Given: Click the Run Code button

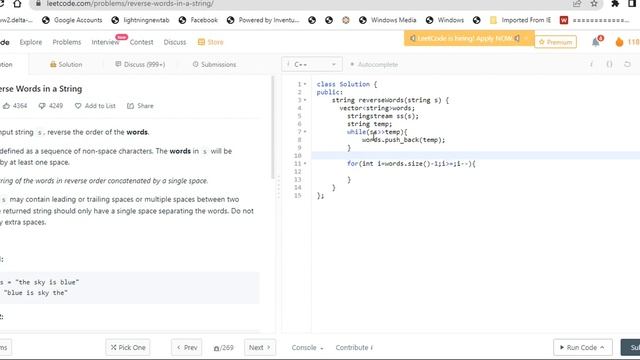Looking at the screenshot, I should click(x=583, y=348).
